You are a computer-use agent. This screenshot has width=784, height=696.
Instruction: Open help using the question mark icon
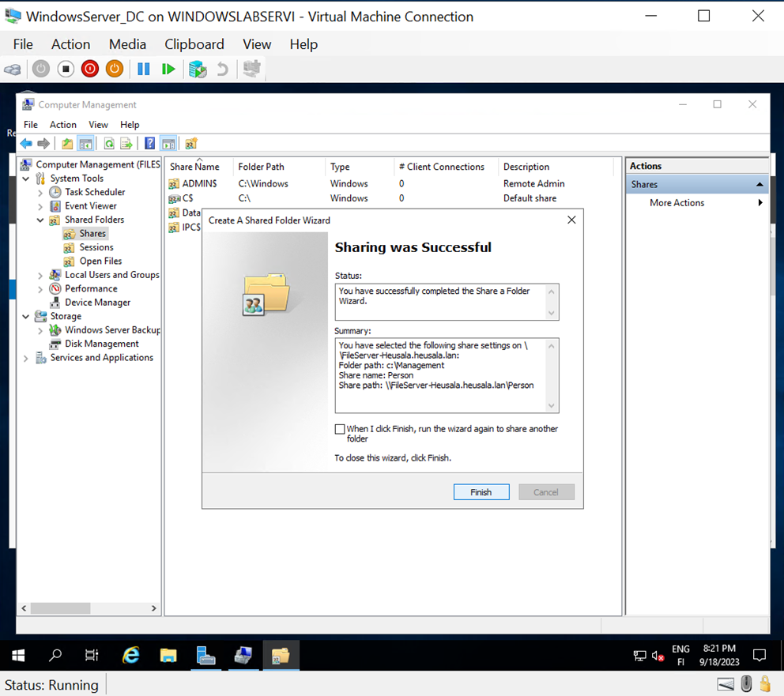[150, 143]
